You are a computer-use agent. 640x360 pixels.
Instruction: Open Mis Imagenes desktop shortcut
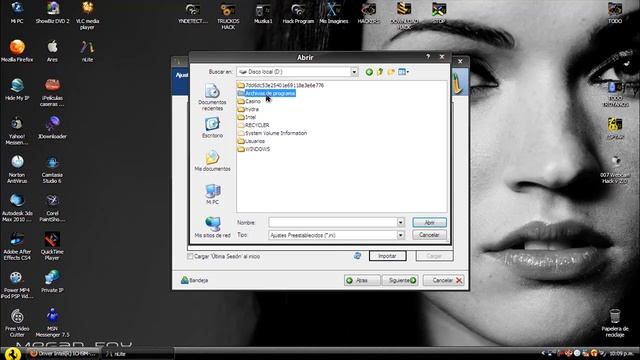point(333,13)
